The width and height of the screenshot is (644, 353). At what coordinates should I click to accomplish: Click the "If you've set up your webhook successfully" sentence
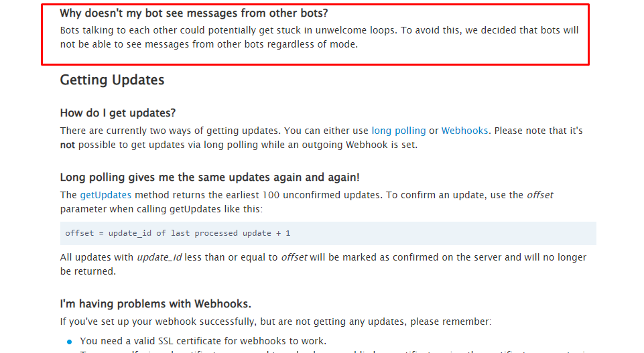point(275,322)
